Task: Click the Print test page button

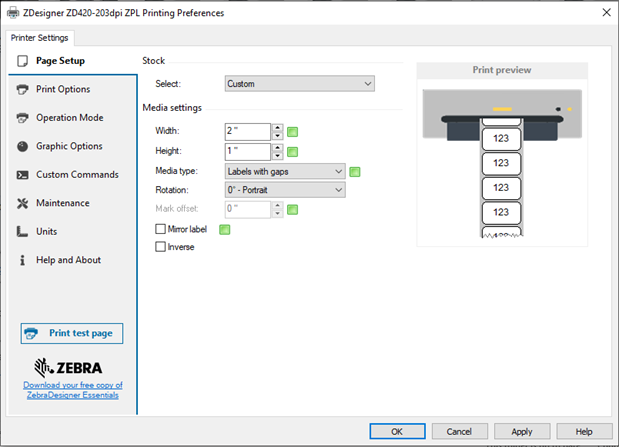Action: [72, 333]
